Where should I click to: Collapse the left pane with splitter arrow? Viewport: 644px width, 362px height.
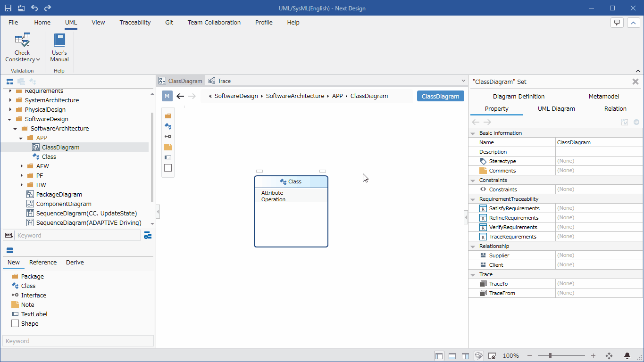(x=158, y=212)
